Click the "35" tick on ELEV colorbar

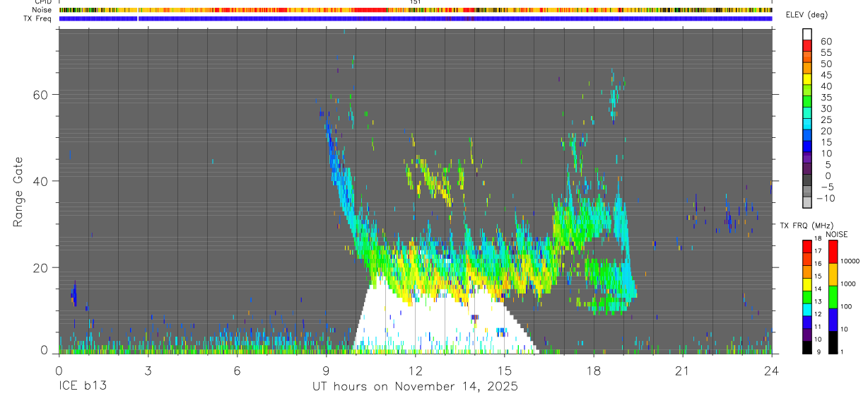tap(826, 98)
